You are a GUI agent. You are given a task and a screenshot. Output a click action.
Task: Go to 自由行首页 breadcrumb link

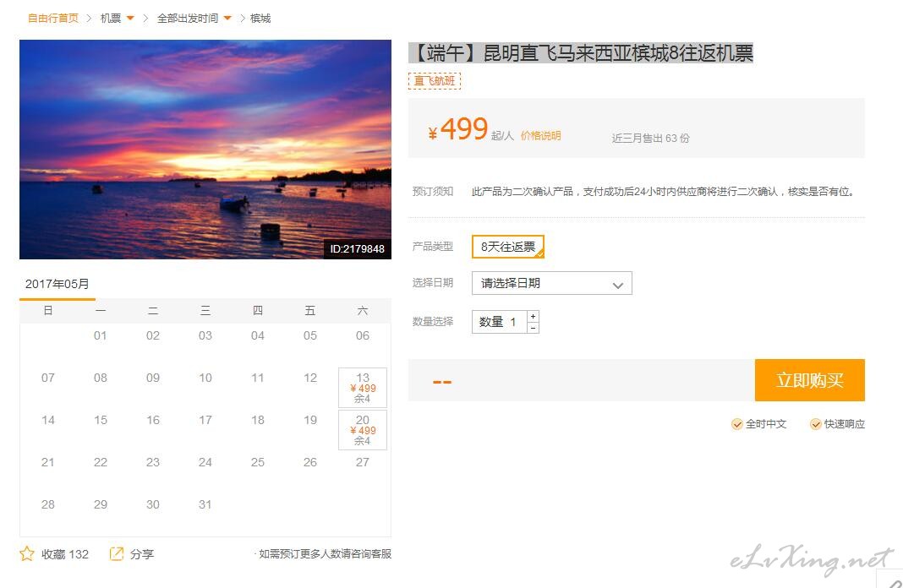[53, 19]
